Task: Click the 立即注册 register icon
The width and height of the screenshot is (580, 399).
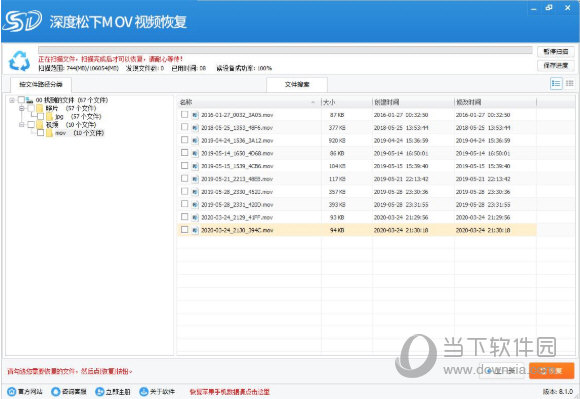Action: click(x=100, y=391)
